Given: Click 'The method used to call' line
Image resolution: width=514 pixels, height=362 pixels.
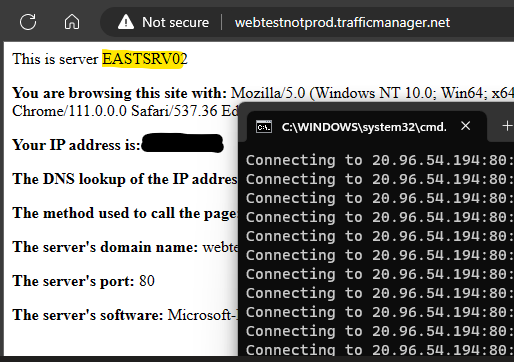Looking at the screenshot, I should [x=125, y=213].
